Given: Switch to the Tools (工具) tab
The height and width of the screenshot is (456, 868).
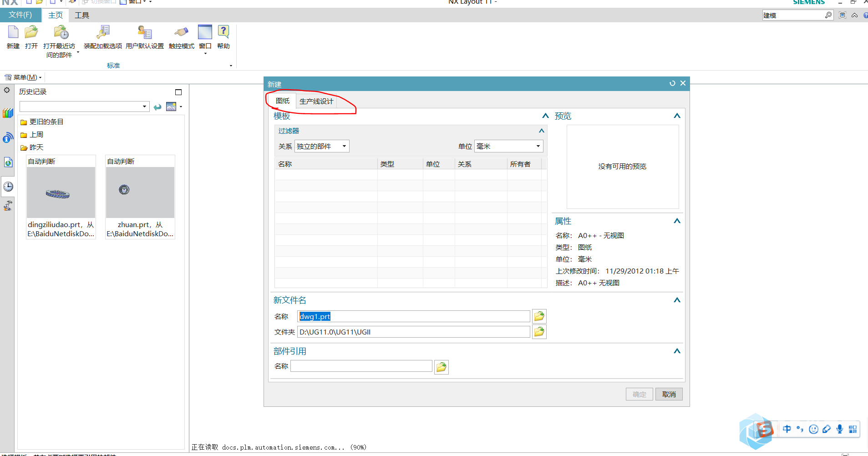Looking at the screenshot, I should (82, 15).
